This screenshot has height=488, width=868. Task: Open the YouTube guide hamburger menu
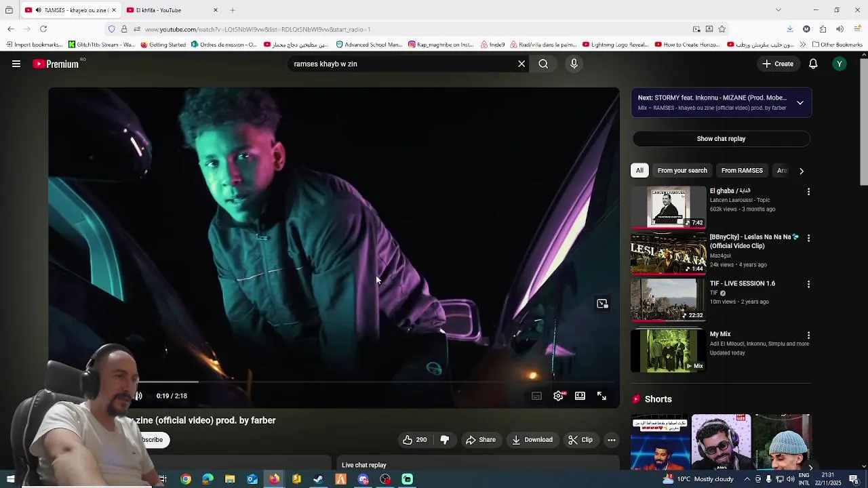click(x=16, y=64)
